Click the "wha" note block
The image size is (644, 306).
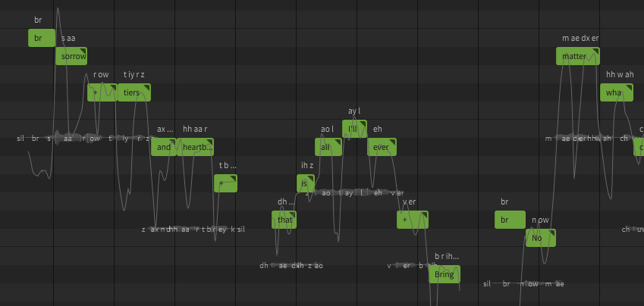[617, 92]
